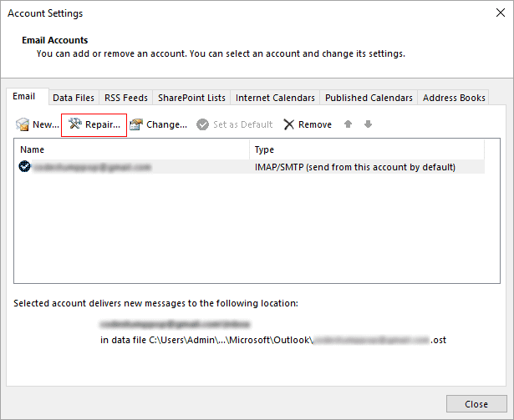Go to the Internet Calendars tab
This screenshot has height=420, width=514.
point(275,98)
